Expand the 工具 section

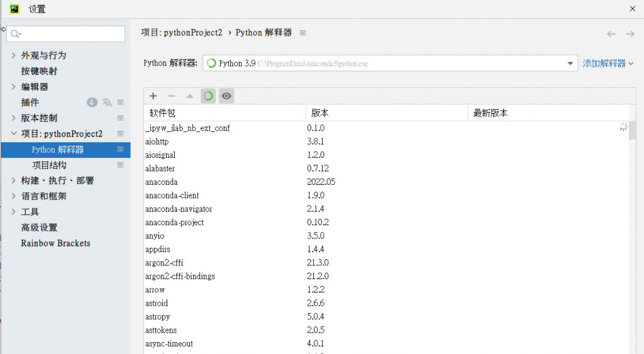click(14, 212)
